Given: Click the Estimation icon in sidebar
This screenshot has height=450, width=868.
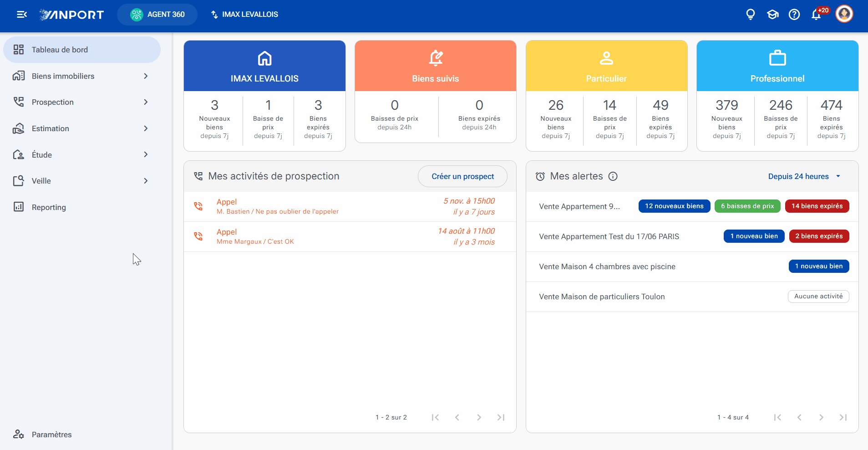Looking at the screenshot, I should (x=19, y=128).
